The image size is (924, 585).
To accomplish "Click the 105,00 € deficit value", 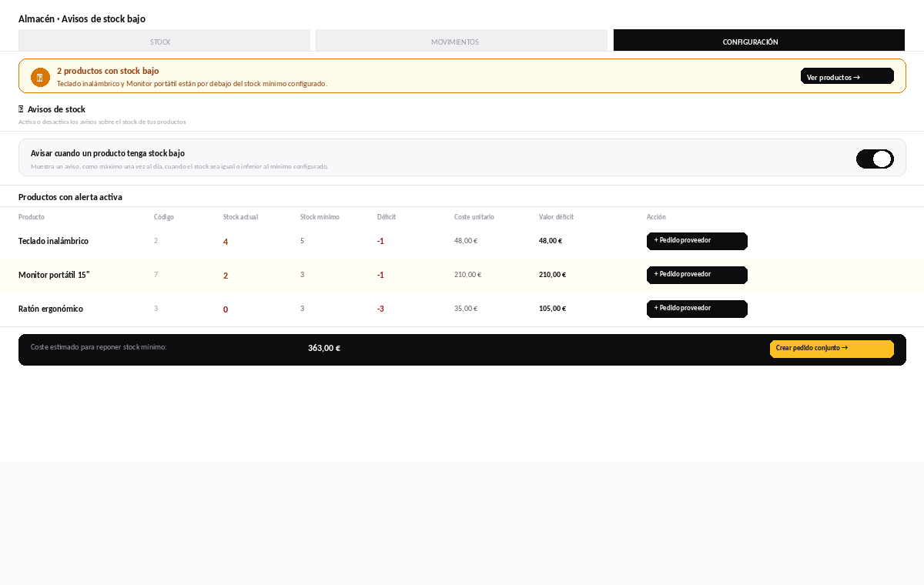I will [x=552, y=309].
